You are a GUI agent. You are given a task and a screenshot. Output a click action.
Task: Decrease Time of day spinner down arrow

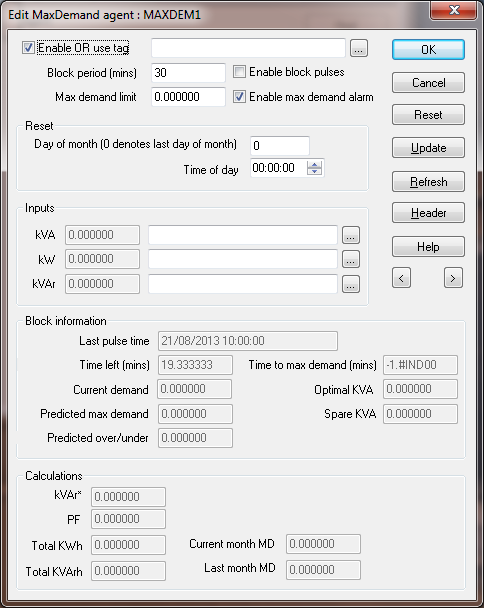coord(314,171)
